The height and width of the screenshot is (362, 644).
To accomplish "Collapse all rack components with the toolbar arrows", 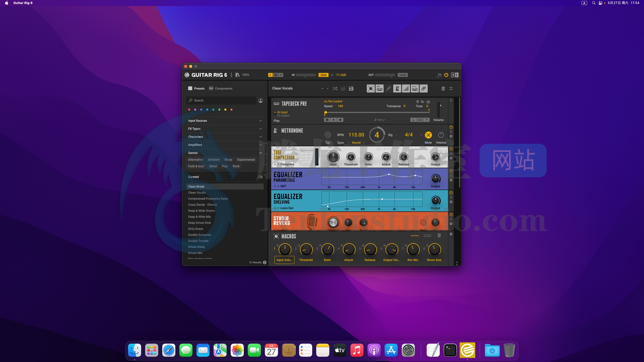I will (451, 88).
